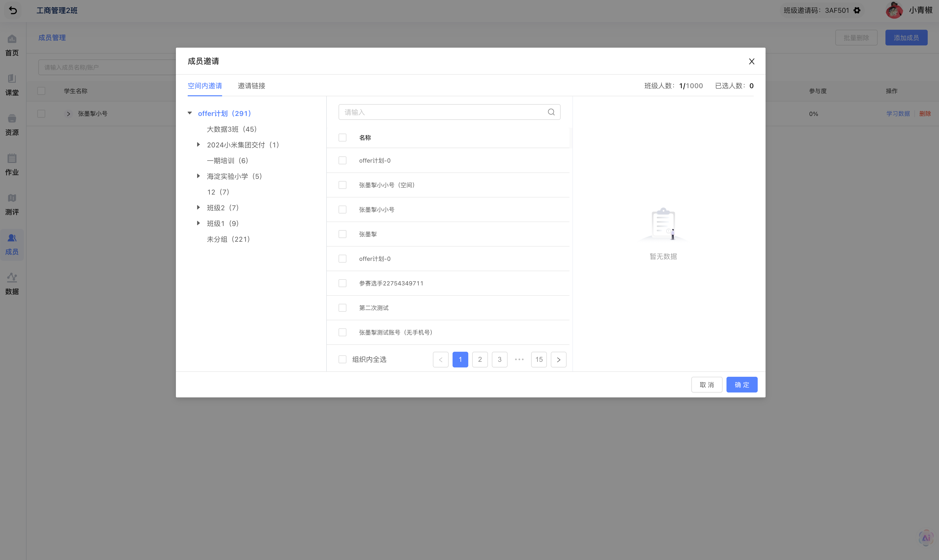This screenshot has width=939, height=560.
Task: Collapse the offer计划（291）tree node
Action: (x=190, y=113)
